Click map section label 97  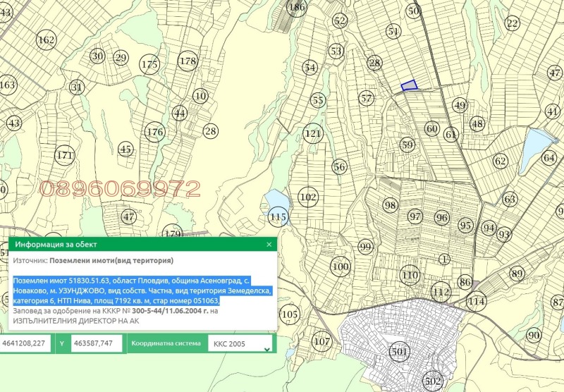coord(415,216)
